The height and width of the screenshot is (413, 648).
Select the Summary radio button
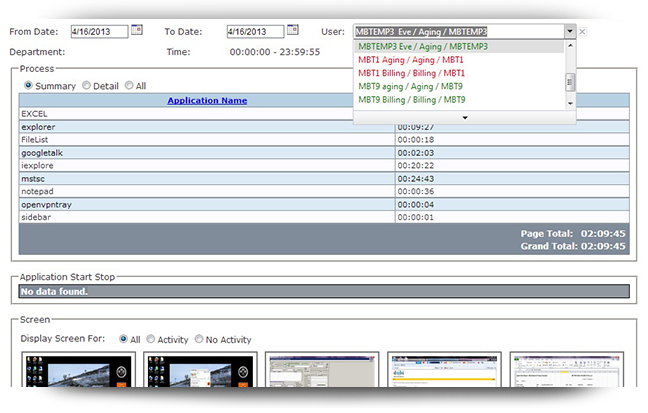pos(28,85)
